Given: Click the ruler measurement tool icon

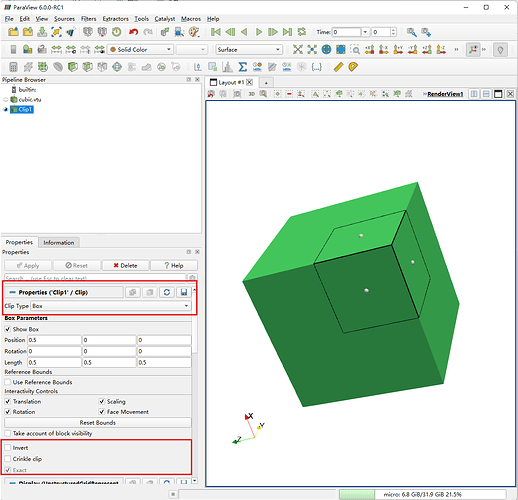Looking at the screenshot, I should tap(338, 67).
